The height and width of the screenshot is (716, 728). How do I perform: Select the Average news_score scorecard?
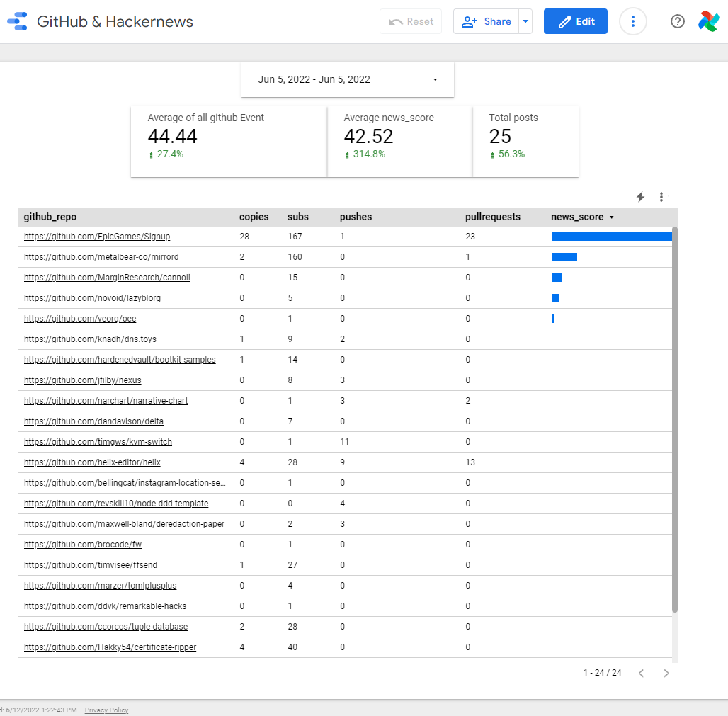point(399,142)
